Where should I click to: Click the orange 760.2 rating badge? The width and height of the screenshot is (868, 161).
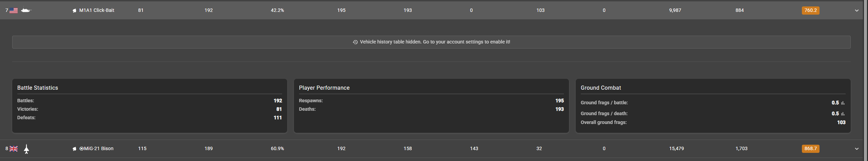(811, 11)
